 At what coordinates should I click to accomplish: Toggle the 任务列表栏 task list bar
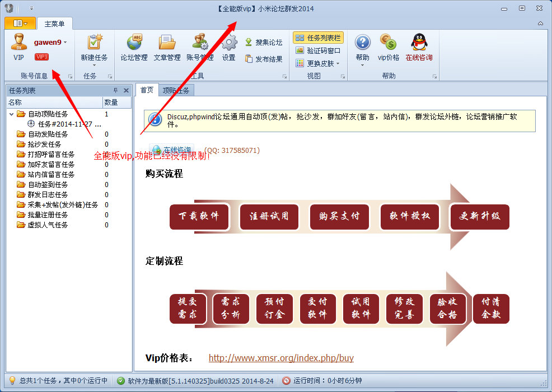318,38
